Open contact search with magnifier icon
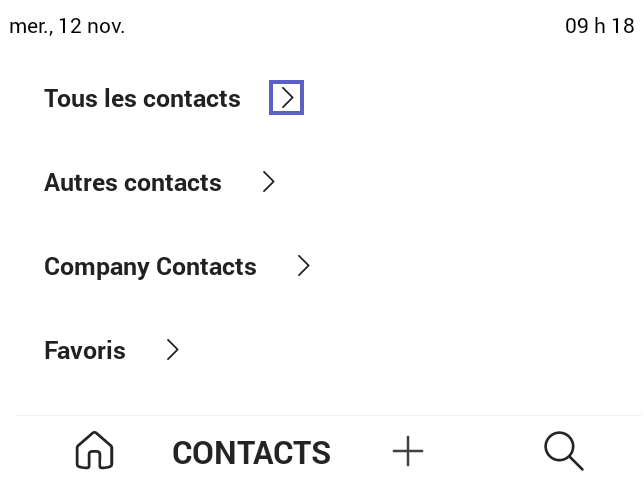Screen dimensions: 644x484 tap(564, 451)
